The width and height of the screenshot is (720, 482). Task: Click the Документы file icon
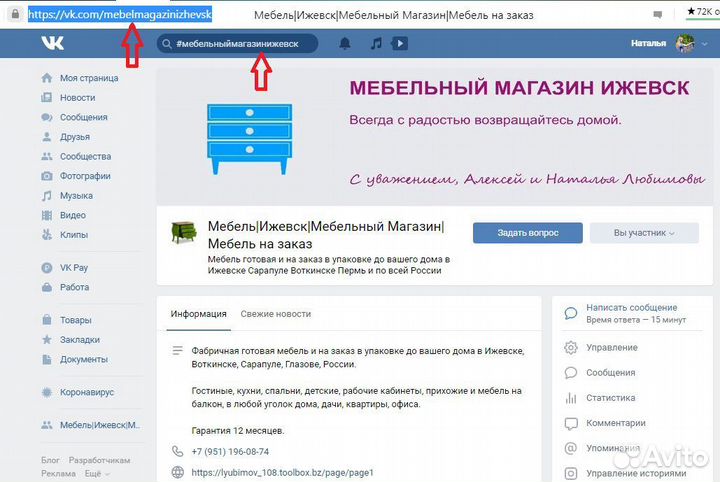47,359
